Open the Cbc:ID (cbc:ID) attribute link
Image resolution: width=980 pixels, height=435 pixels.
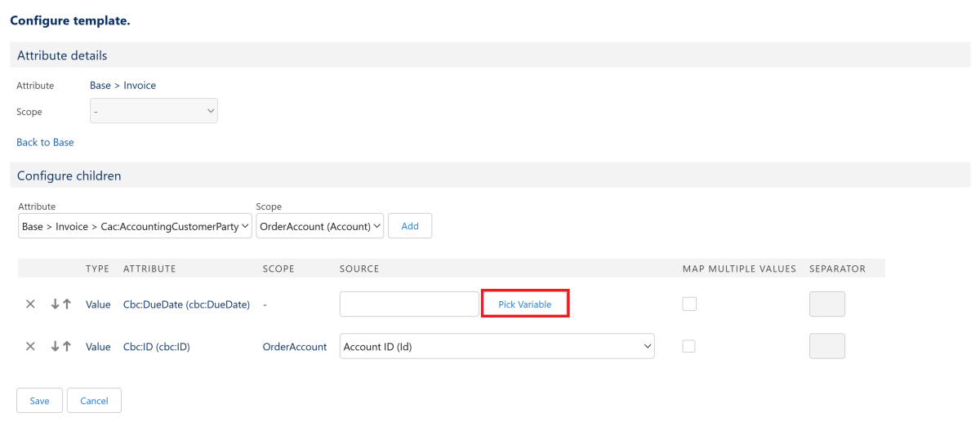point(156,347)
